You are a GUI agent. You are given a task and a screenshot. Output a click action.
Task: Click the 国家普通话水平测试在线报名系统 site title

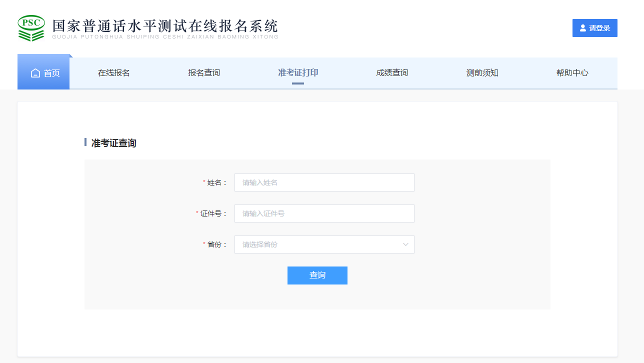point(165,26)
